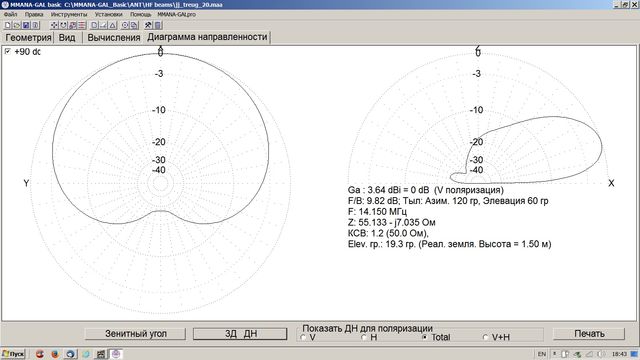Click the Save floppy disk icon

pos(26,25)
